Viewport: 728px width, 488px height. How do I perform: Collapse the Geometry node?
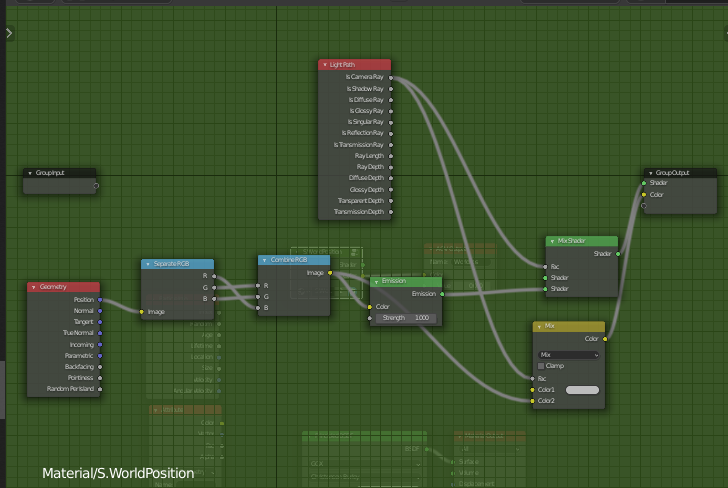tap(33, 287)
